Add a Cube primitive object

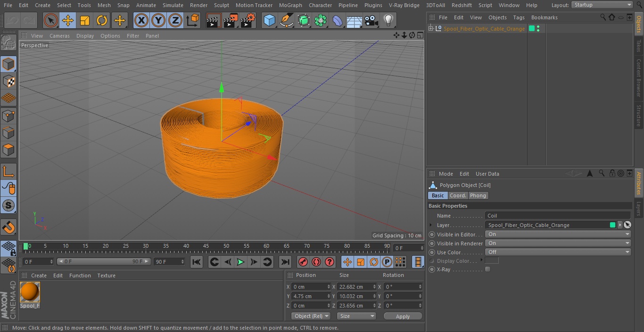point(269,21)
